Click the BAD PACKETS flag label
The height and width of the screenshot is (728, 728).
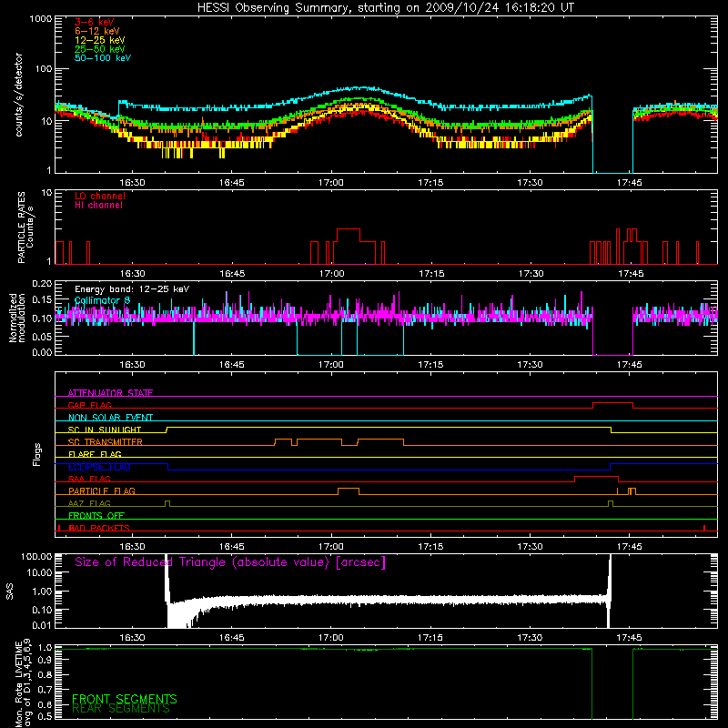click(x=99, y=528)
